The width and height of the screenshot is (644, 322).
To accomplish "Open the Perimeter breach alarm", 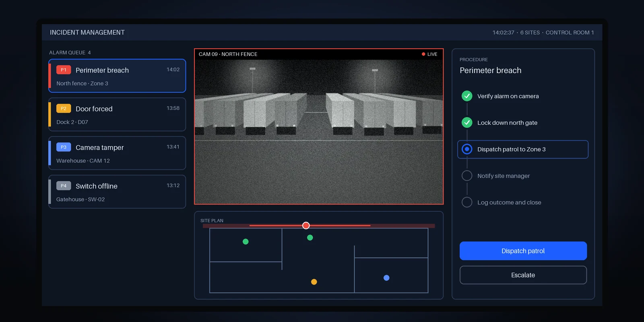I will coord(117,76).
